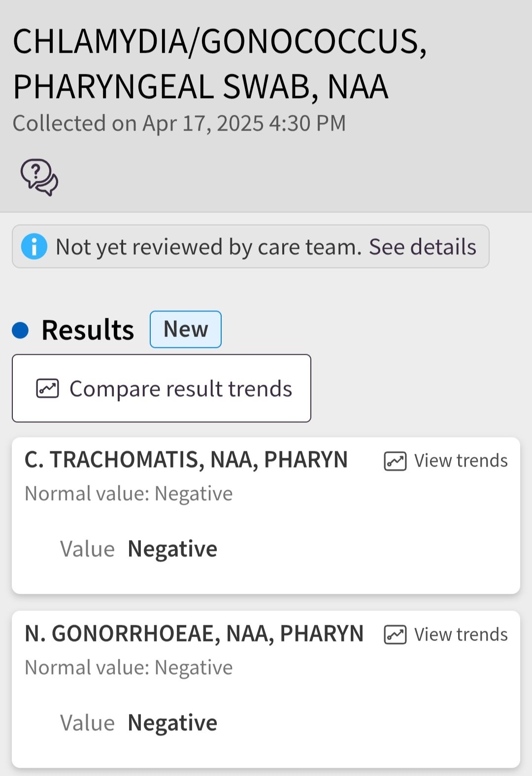Tap the Negative value under N. Gonorrhoeae
The image size is (532, 776).
point(172,723)
